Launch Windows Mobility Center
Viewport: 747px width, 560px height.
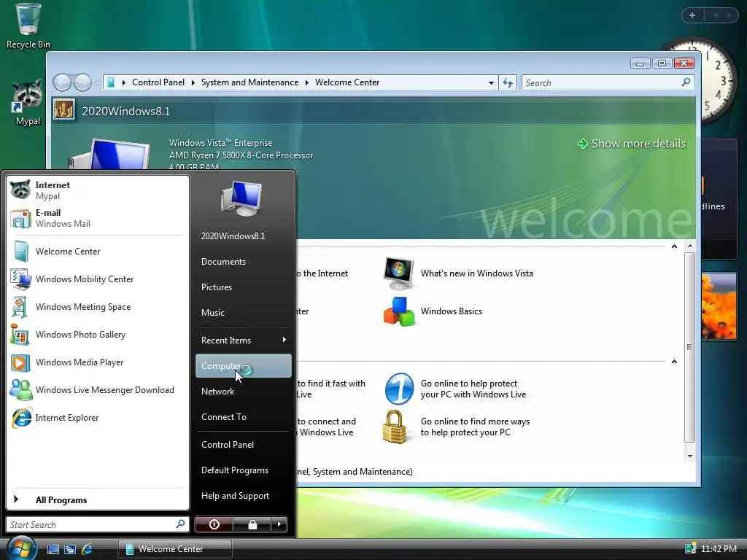98,279
